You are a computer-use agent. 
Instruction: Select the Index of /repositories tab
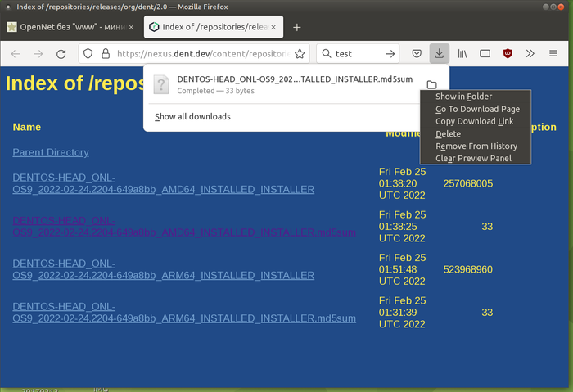pos(214,27)
